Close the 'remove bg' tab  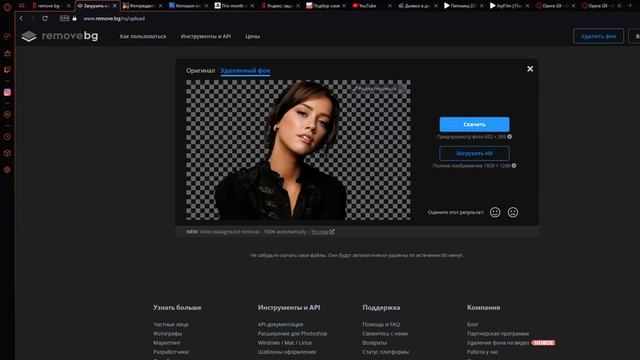click(x=69, y=6)
